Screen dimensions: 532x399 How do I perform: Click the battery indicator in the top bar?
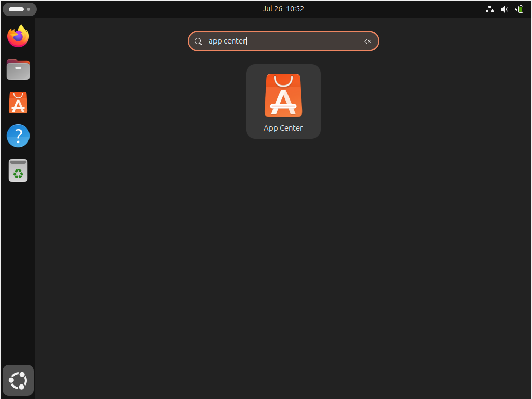(x=519, y=9)
